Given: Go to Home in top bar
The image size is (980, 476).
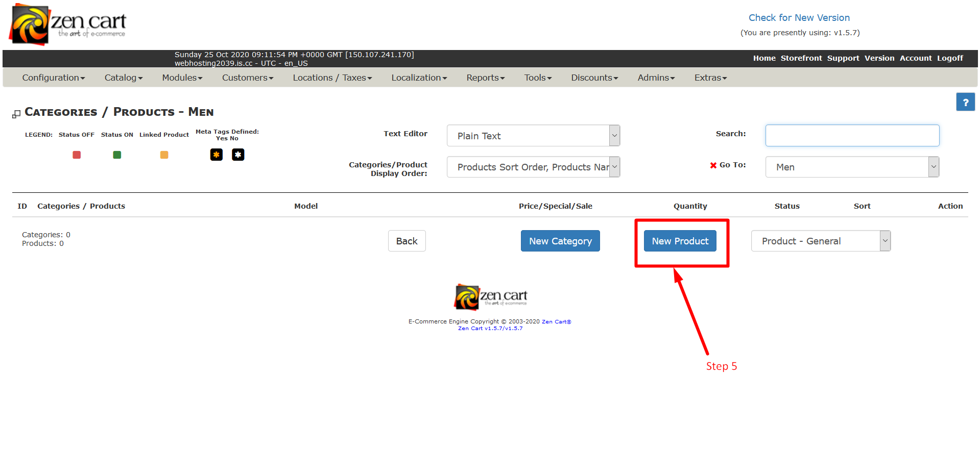Looking at the screenshot, I should click(764, 58).
